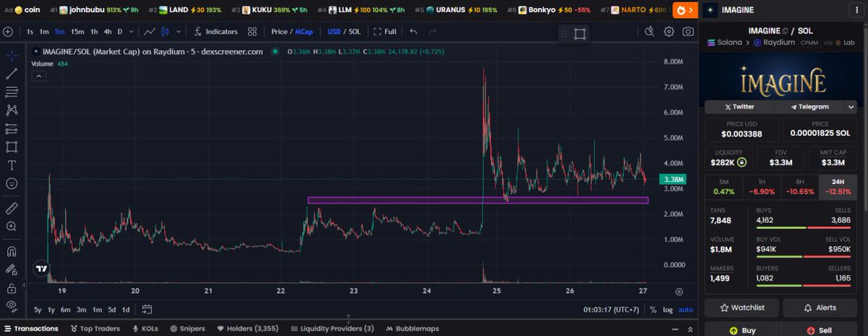This screenshot has width=868, height=336.
Task: Expand more social links chevron
Action: (x=851, y=106)
